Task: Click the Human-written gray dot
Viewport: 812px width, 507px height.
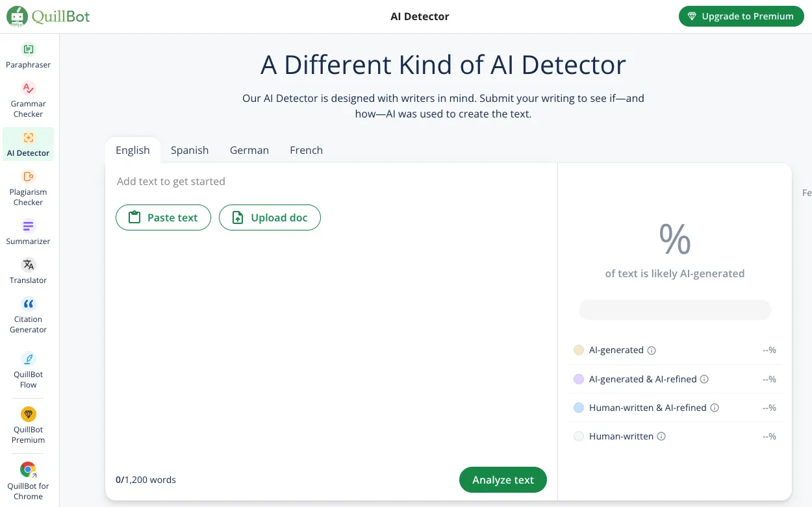Action: [579, 436]
